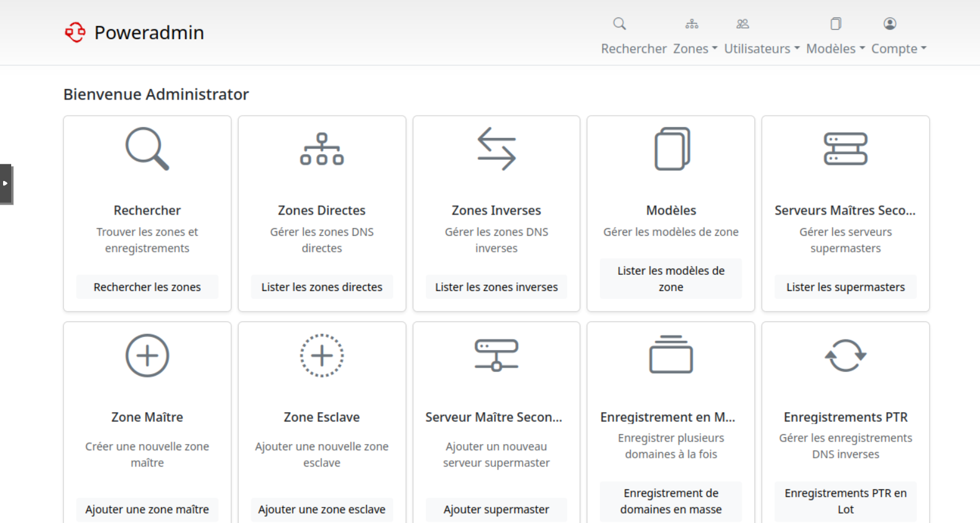The width and height of the screenshot is (980, 523).
Task: Click the server stack icon for Serveurs Maîtres
Action: (845, 149)
